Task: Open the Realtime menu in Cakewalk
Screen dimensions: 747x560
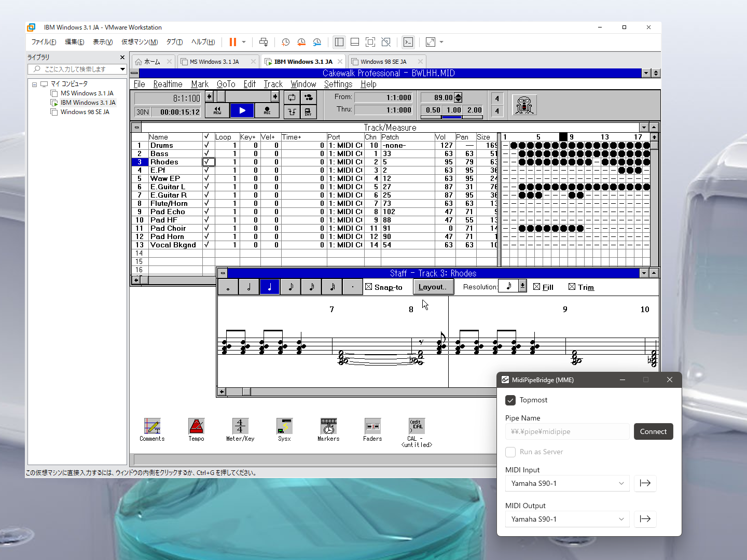Action: coord(168,84)
